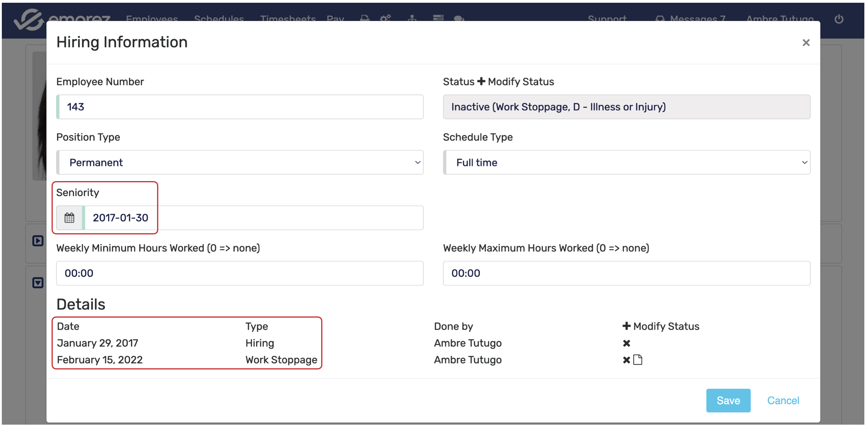Click the plus icon next to Status
The height and width of the screenshot is (428, 868).
tap(481, 81)
